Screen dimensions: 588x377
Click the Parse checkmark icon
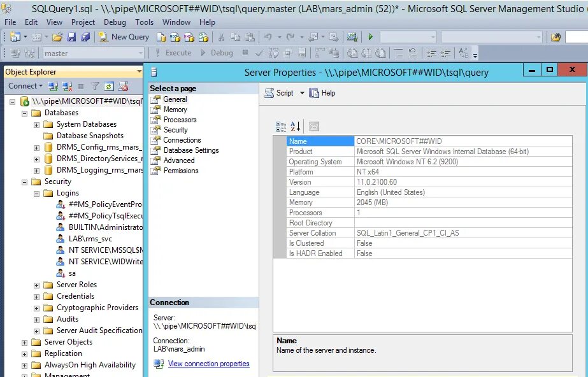point(259,53)
